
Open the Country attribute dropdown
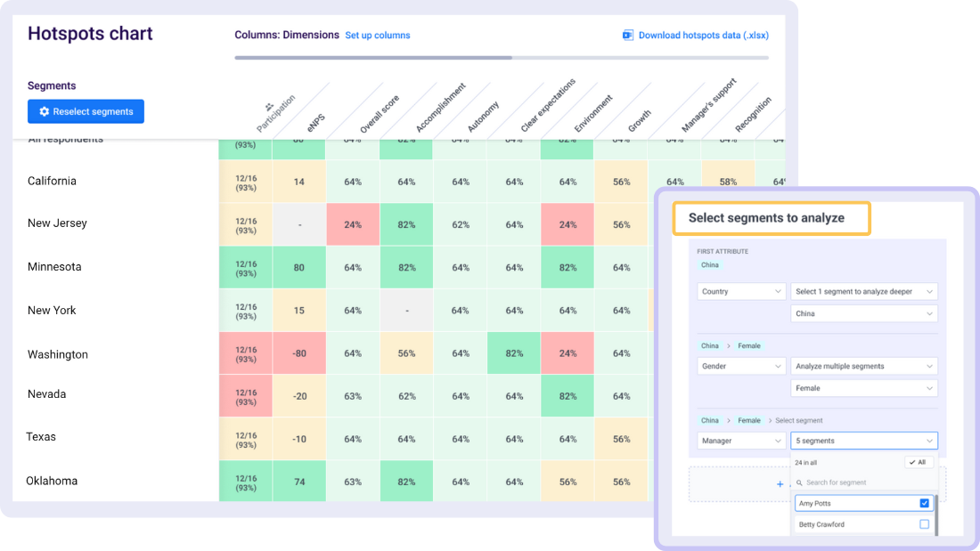point(741,291)
